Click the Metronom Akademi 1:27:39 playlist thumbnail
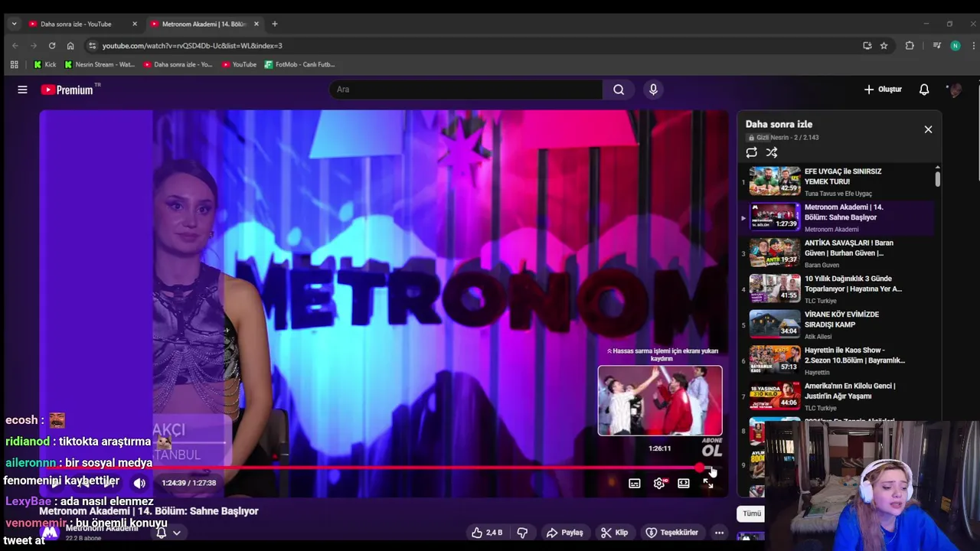The image size is (980, 551). tap(775, 217)
